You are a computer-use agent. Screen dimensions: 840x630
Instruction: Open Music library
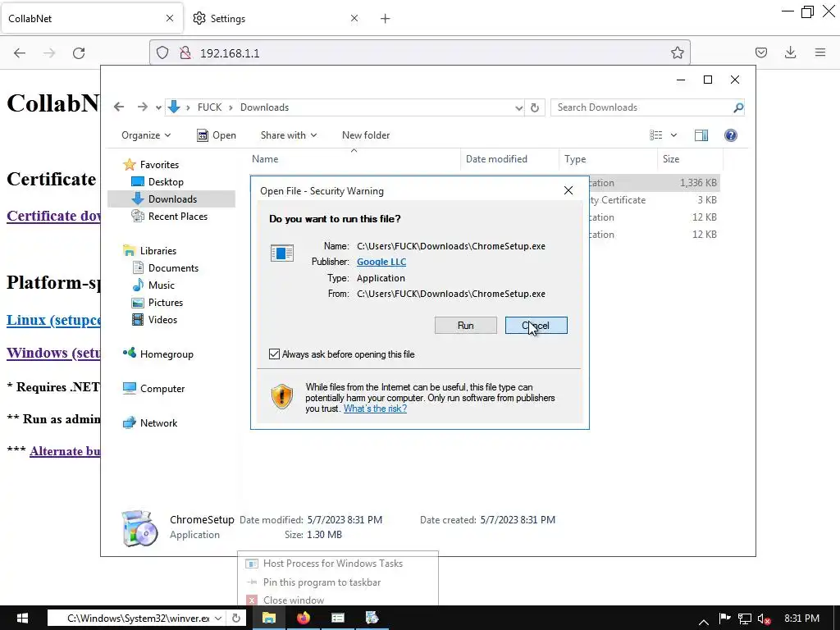[x=162, y=285]
